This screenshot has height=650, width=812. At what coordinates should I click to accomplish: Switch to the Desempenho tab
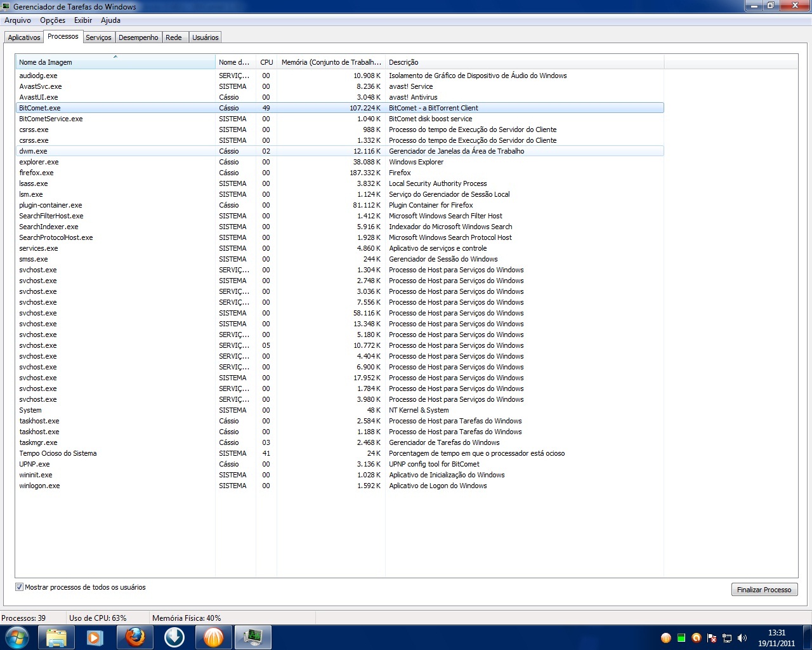click(138, 37)
